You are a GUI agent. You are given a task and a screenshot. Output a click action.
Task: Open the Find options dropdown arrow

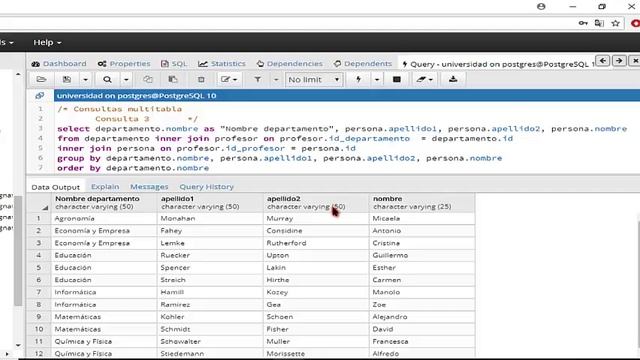coord(126,80)
